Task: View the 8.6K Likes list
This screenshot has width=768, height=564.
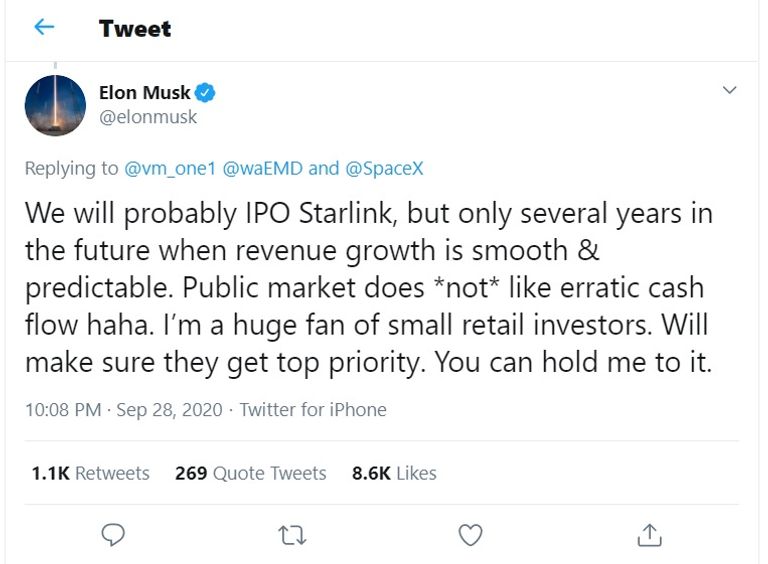Action: tap(394, 473)
